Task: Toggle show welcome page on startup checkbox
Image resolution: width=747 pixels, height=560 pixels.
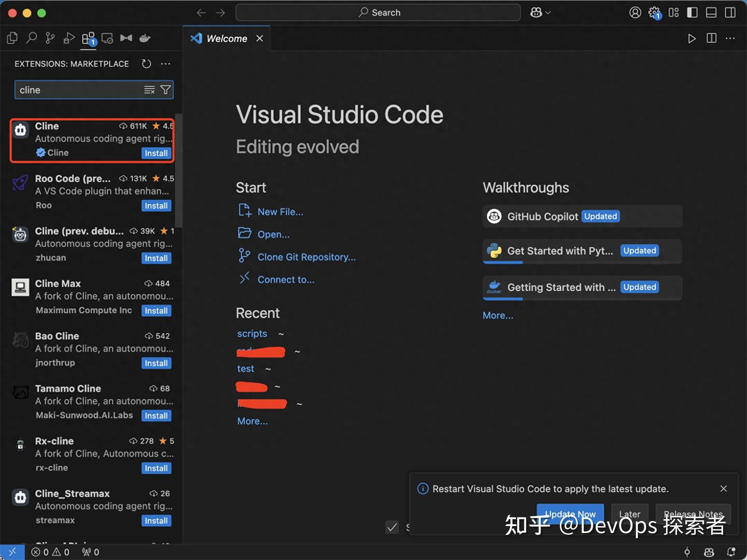Action: click(x=392, y=527)
